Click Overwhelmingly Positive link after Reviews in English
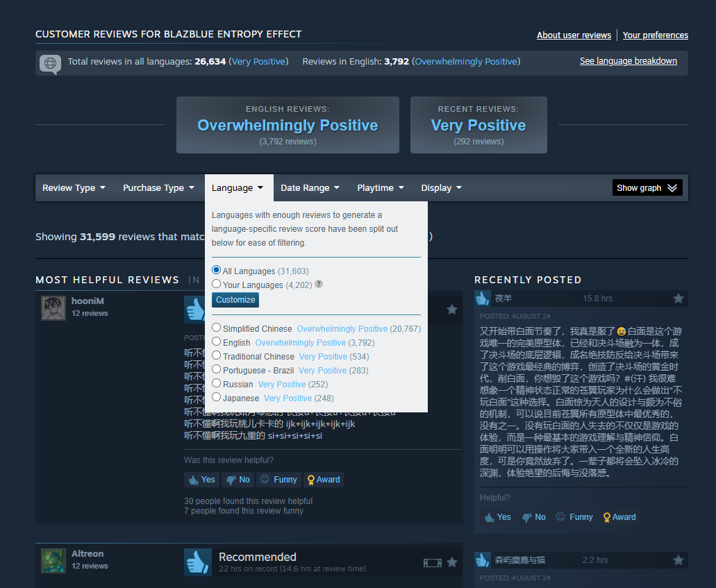Image resolution: width=716 pixels, height=588 pixels. (466, 61)
